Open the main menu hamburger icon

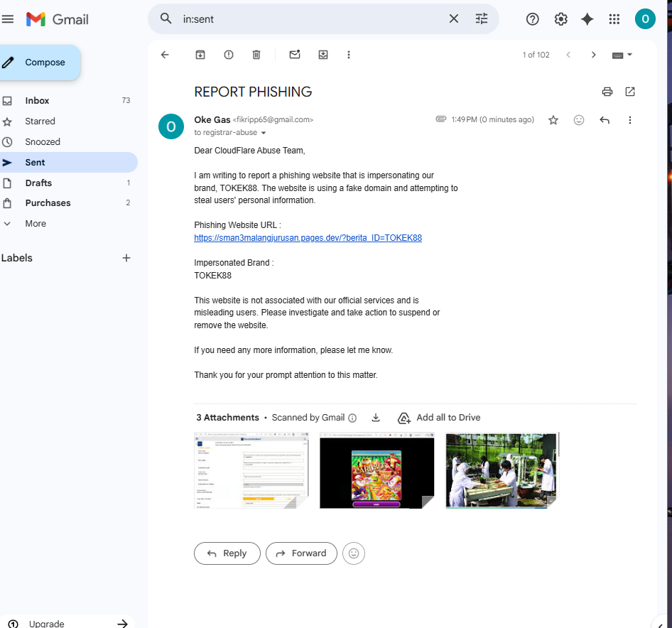(x=8, y=19)
